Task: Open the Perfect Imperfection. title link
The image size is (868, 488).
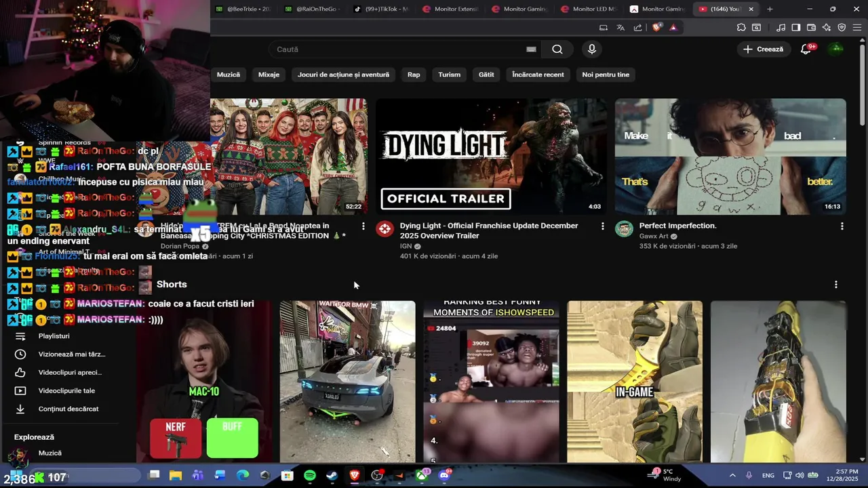Action: [677, 226]
